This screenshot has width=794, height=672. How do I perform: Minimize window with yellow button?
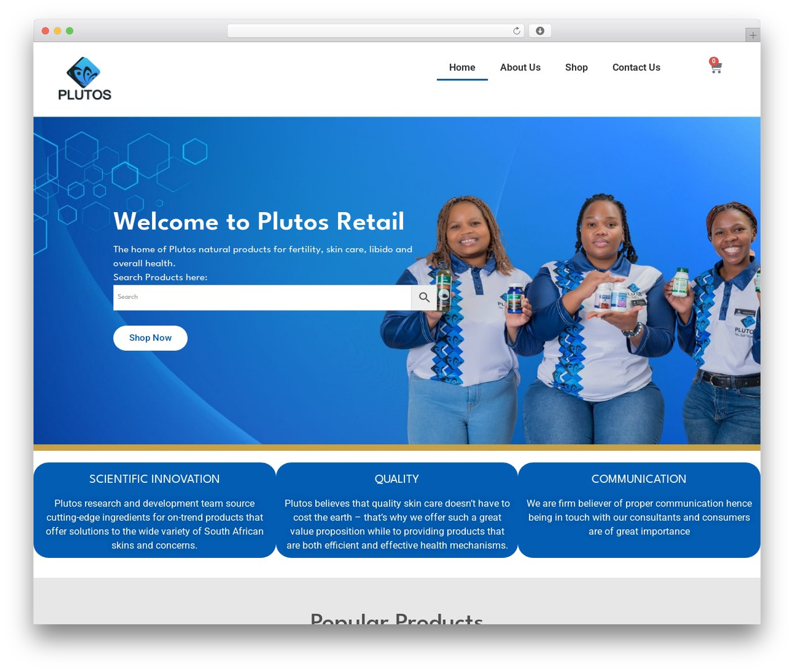[x=57, y=31]
